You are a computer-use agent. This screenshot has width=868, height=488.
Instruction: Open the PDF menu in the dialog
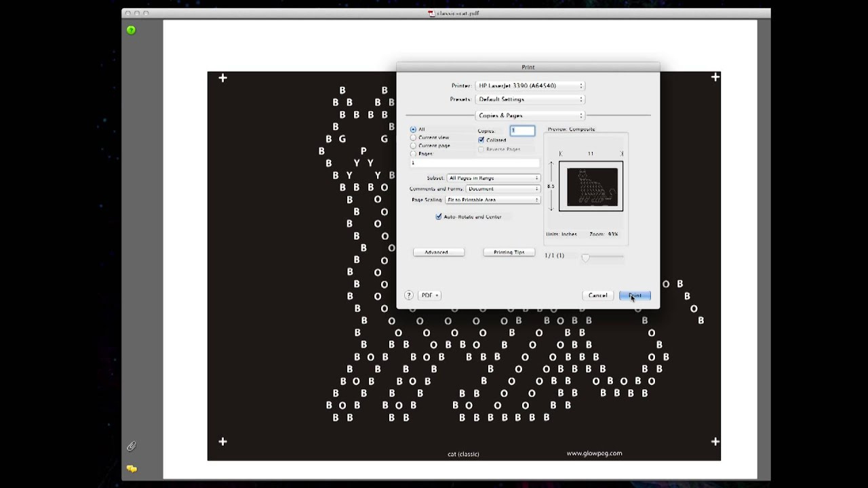pos(429,295)
